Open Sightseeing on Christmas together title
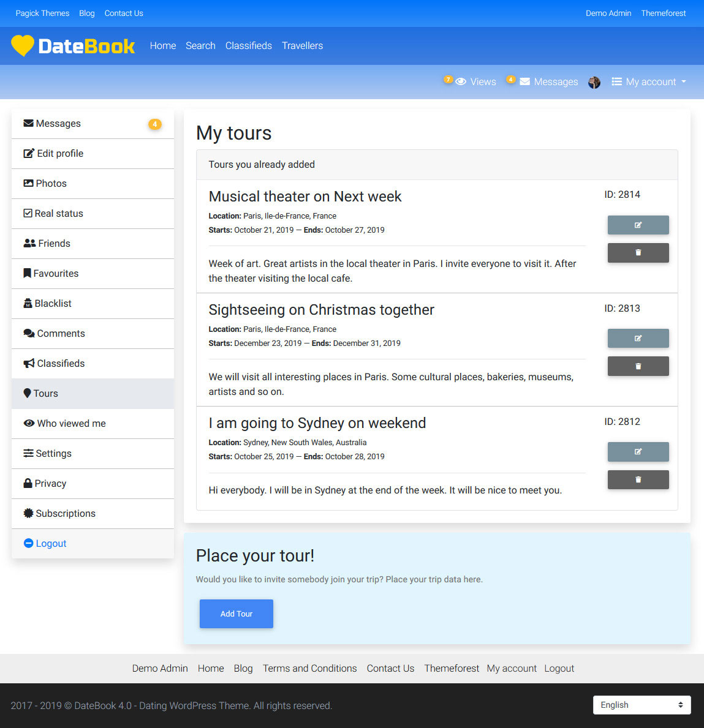 pos(321,310)
